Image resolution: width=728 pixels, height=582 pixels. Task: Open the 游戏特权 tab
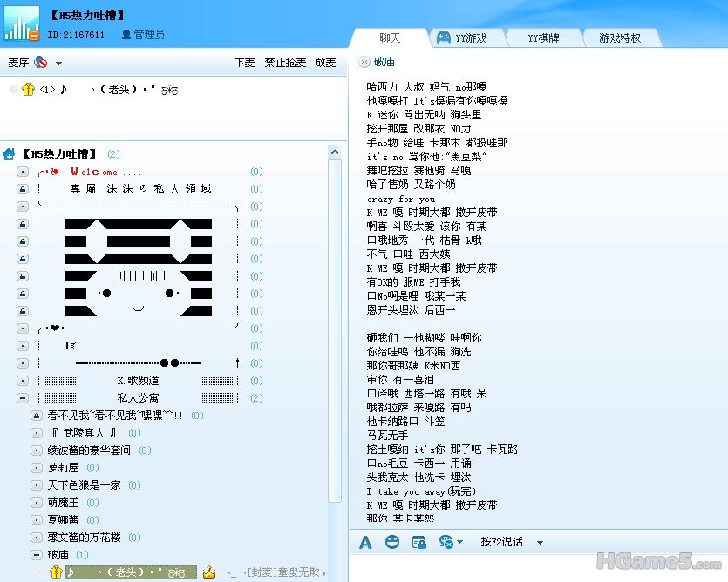tap(619, 38)
